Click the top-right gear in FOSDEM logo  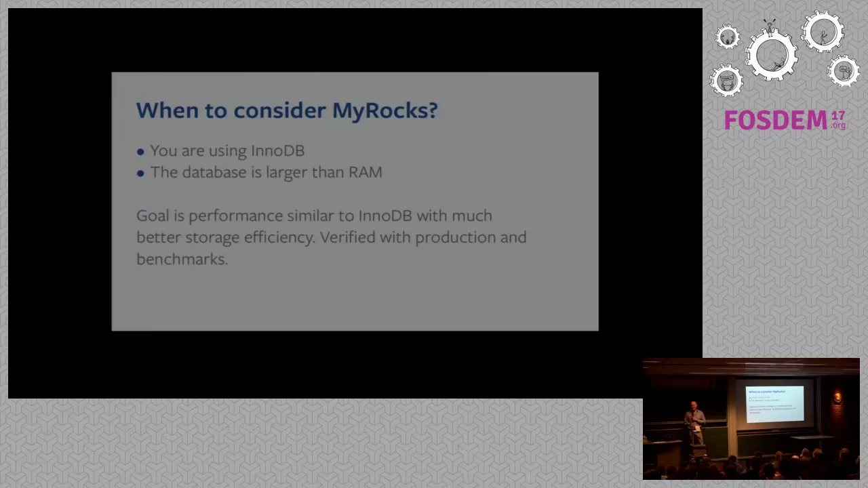(823, 31)
